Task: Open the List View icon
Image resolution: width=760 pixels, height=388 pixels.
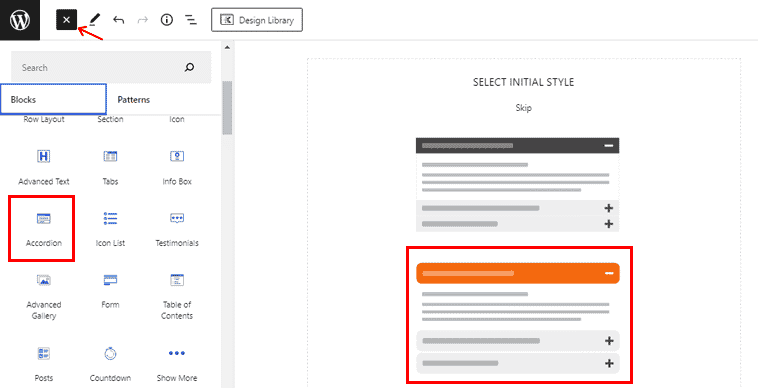Action: coord(191,20)
